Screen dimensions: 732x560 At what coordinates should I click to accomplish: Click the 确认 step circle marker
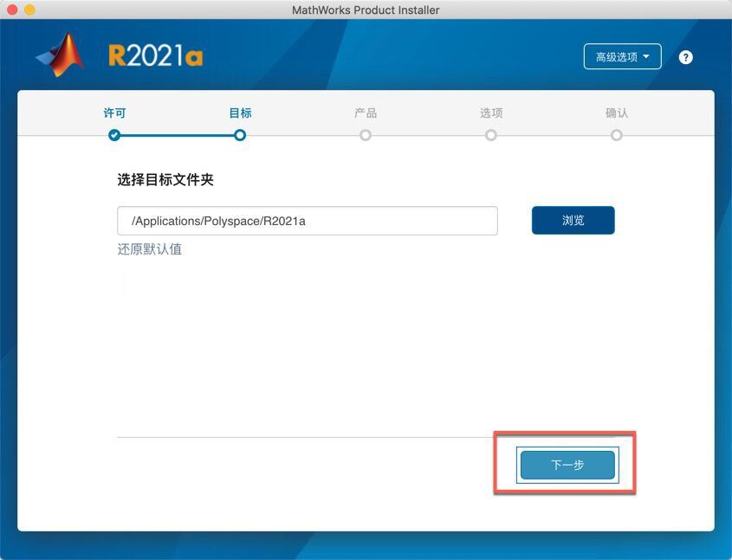click(x=616, y=135)
